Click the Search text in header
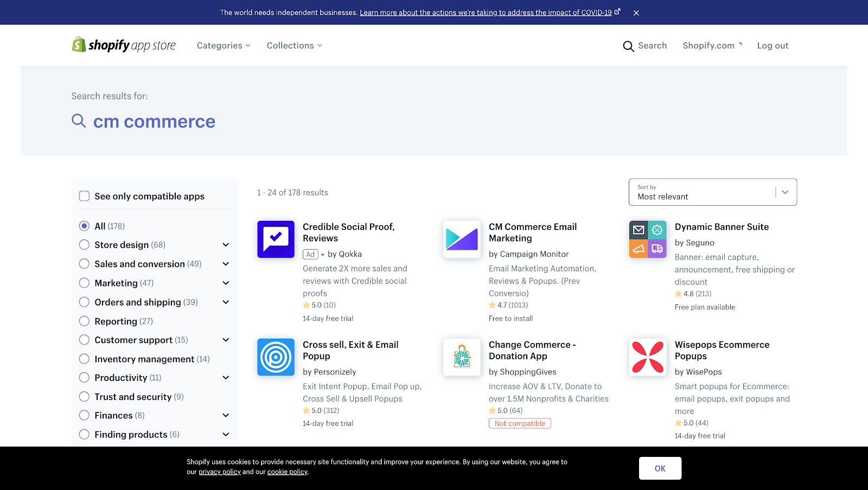868x490 pixels. point(653,46)
